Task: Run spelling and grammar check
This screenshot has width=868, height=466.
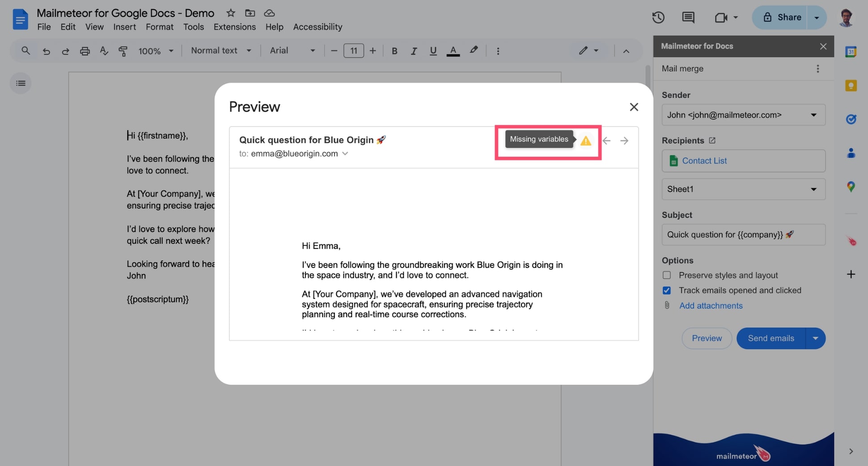Action: point(104,51)
